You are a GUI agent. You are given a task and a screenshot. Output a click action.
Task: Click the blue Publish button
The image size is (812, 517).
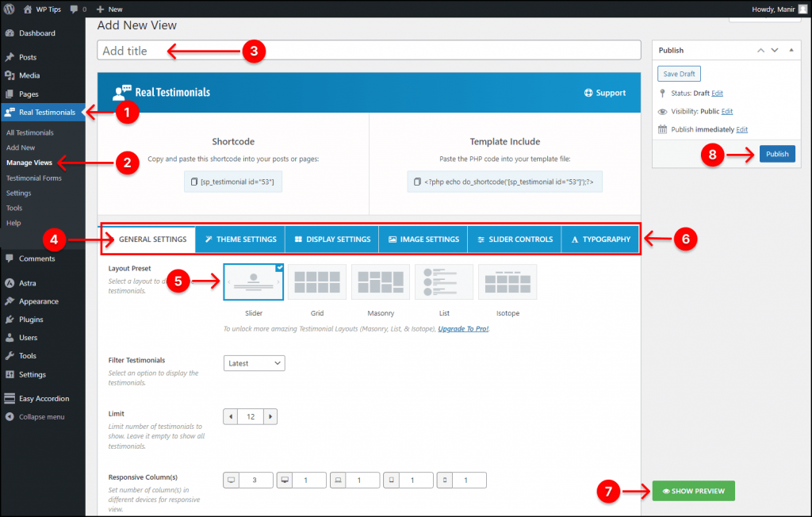[x=777, y=154]
